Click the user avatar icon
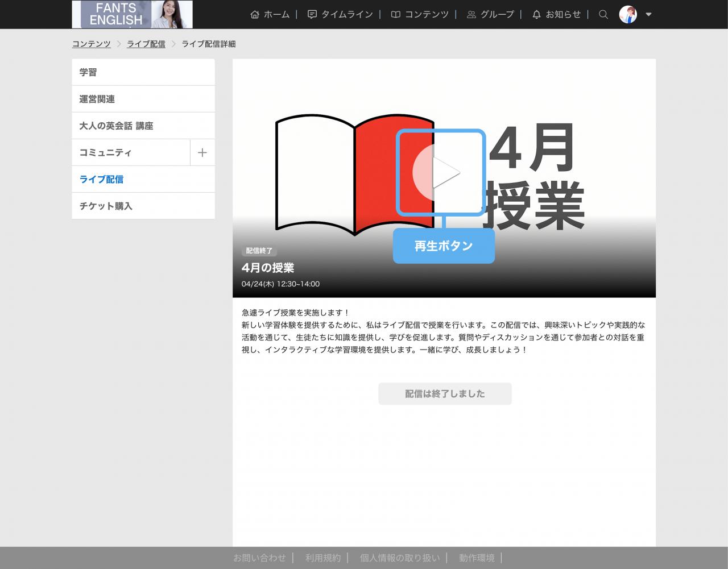This screenshot has width=728, height=569. [x=628, y=14]
